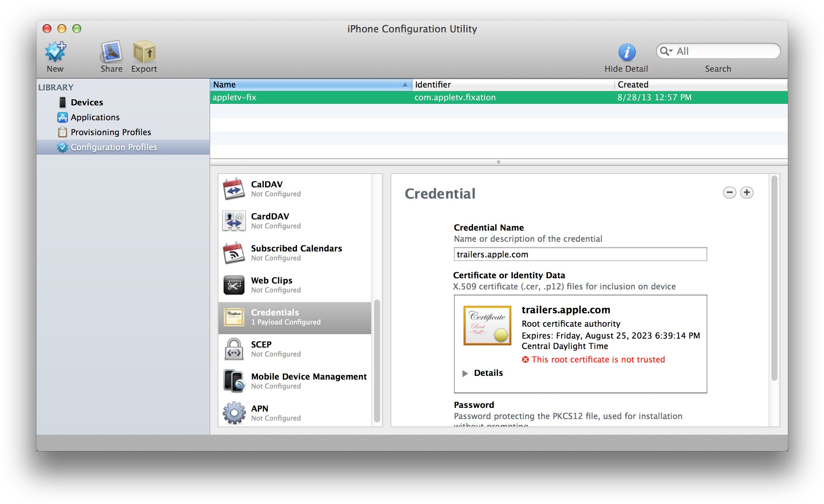Viewport: 824px width, 504px height.
Task: Click the Credential detail pane scrollbar
Action: tap(774, 278)
